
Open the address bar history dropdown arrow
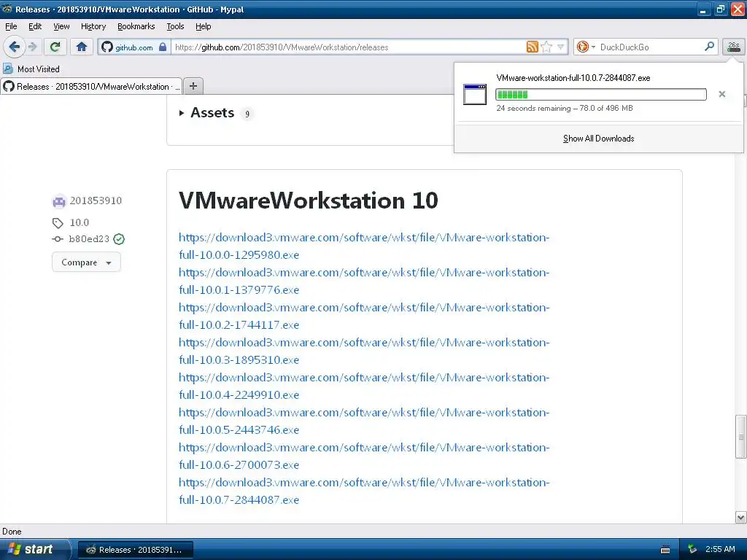561,47
